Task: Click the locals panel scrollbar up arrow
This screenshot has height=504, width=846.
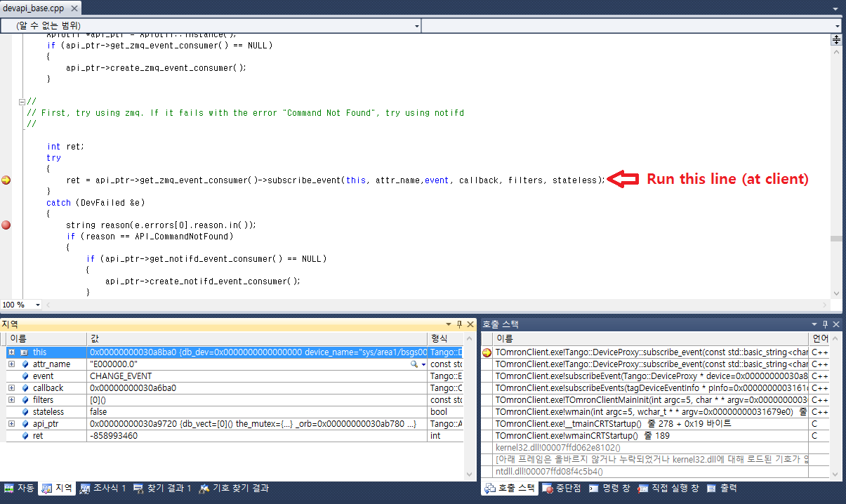Action: [470, 339]
